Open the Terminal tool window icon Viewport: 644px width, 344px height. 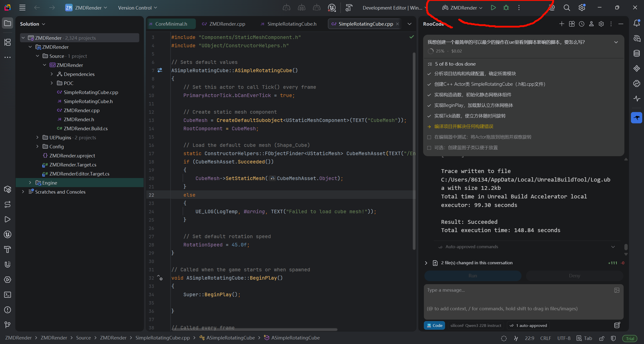tap(8, 295)
